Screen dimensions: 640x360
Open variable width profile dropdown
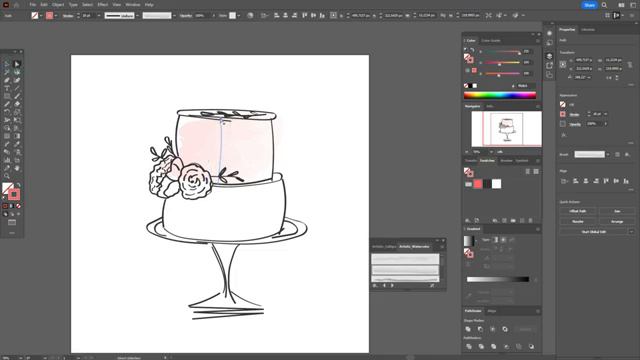click(137, 16)
